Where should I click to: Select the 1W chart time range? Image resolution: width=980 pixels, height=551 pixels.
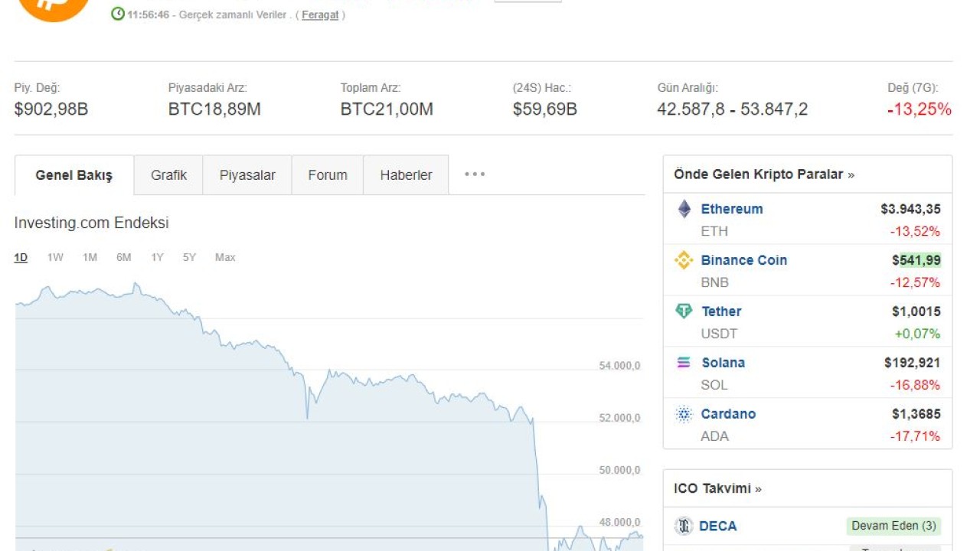click(x=55, y=258)
